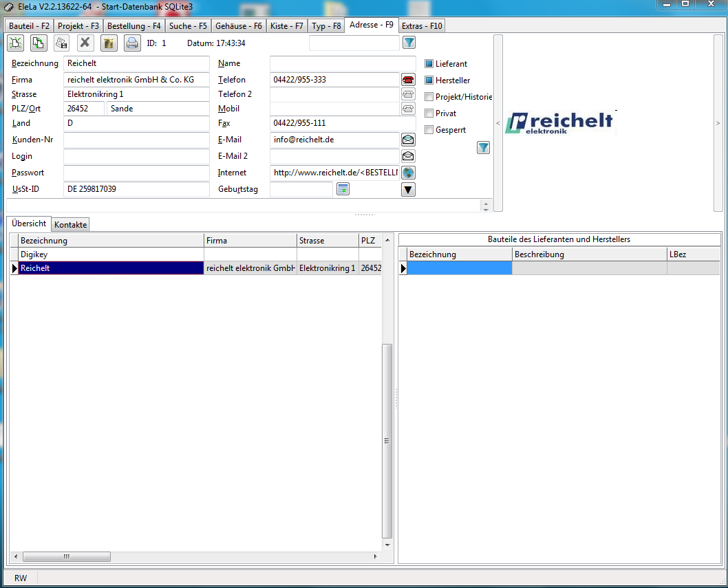
Task: Apply the filter next to the top search box
Action: pos(409,43)
